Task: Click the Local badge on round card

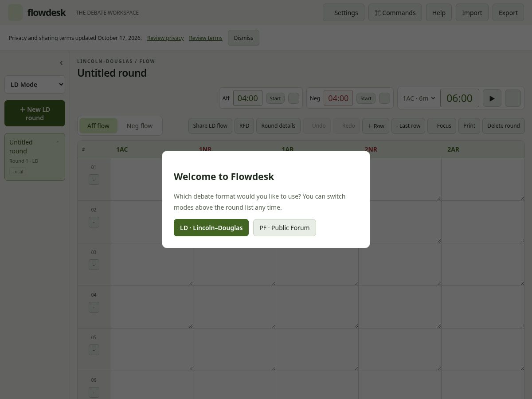Action: 18,172
